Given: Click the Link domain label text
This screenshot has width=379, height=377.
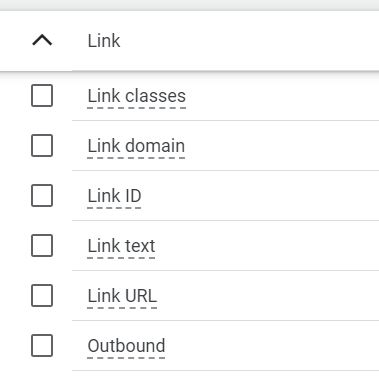Looking at the screenshot, I should 136,146.
